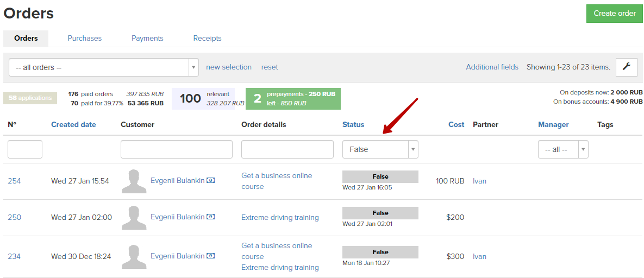The height and width of the screenshot is (278, 644).
Task: Click the money icon beside order 254 customer
Action: click(210, 180)
